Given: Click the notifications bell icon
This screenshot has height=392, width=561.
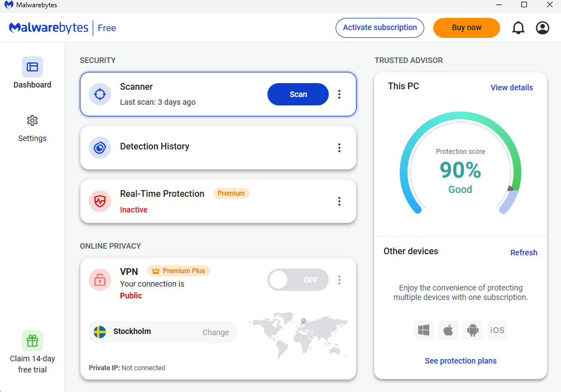Looking at the screenshot, I should pyautogui.click(x=518, y=28).
